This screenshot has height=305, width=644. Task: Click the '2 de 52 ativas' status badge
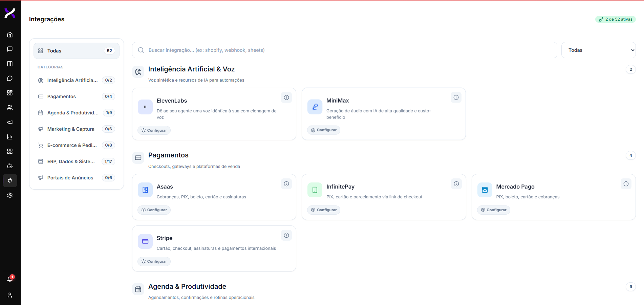(x=615, y=19)
